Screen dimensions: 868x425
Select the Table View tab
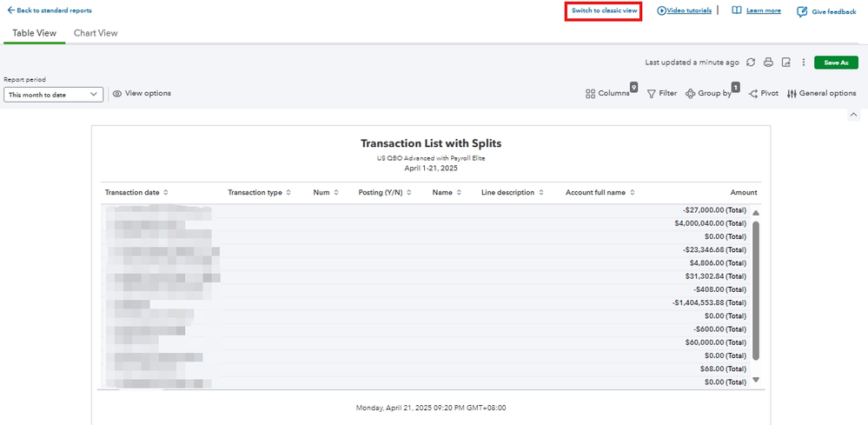[x=35, y=33]
